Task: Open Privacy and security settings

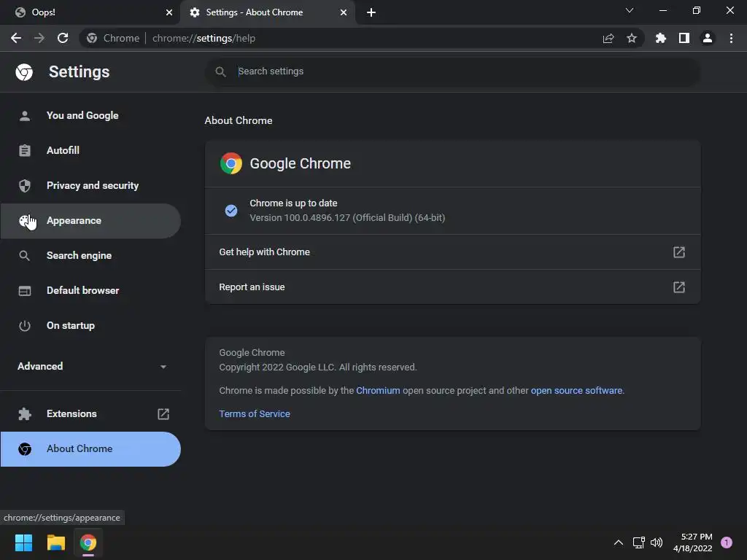Action: pos(90,186)
